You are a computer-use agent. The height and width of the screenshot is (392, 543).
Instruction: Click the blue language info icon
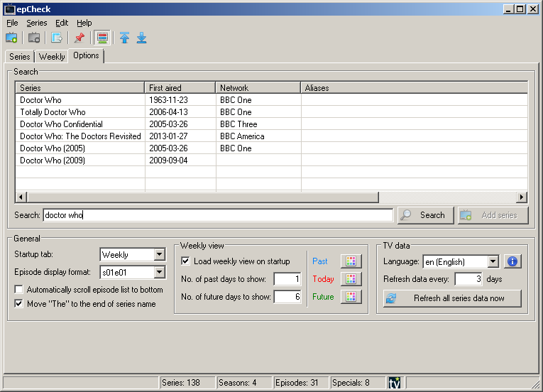512,261
